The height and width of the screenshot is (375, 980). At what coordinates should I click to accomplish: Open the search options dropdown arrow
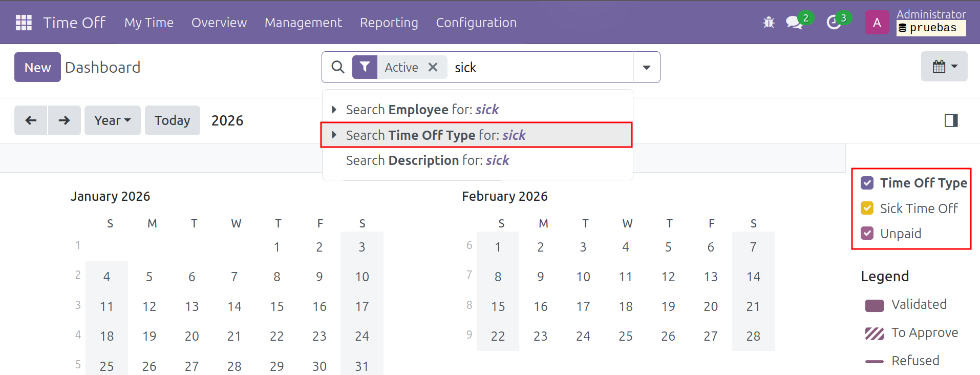(647, 67)
